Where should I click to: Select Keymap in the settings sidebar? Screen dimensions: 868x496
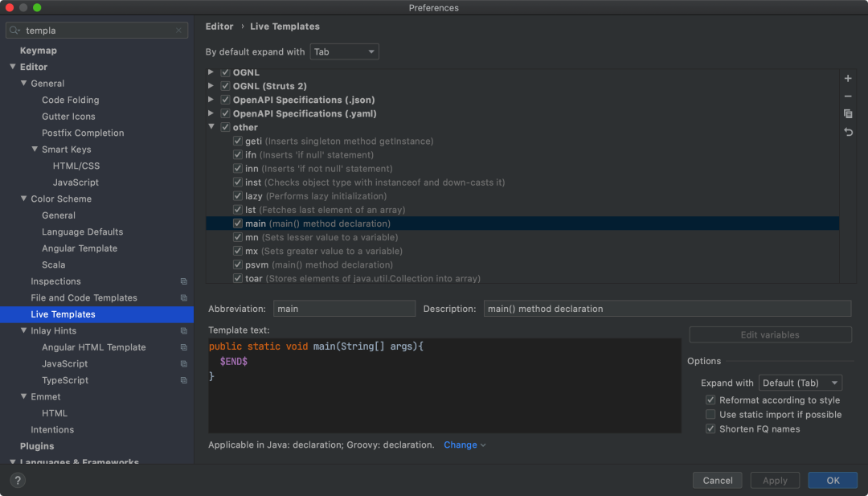coord(39,51)
